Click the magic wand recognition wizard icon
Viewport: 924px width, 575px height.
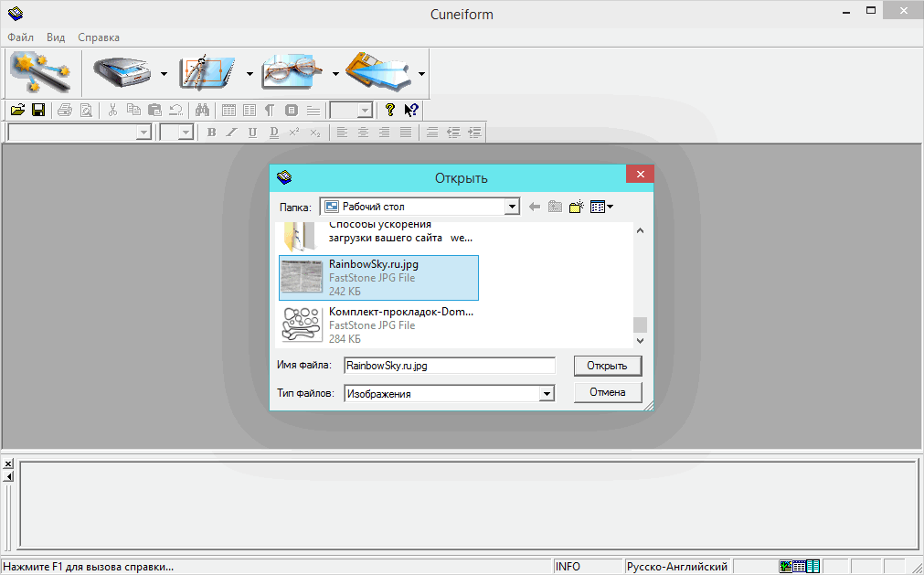[40, 72]
